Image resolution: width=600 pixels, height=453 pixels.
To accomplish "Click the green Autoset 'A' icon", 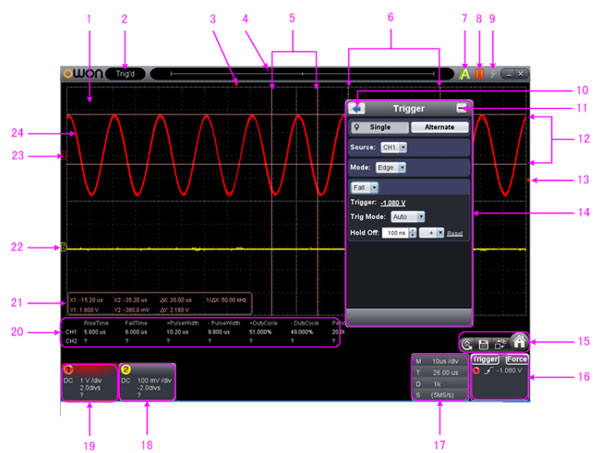I will pyautogui.click(x=465, y=73).
